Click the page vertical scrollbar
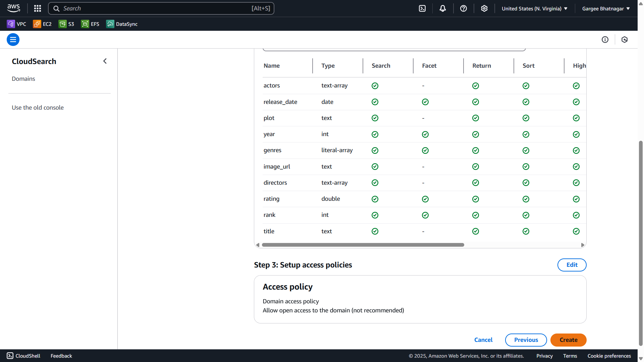Image resolution: width=644 pixels, height=362 pixels. click(x=641, y=243)
